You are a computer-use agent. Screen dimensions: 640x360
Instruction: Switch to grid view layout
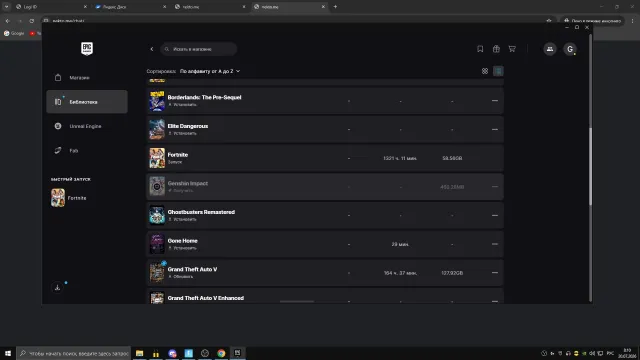(484, 71)
